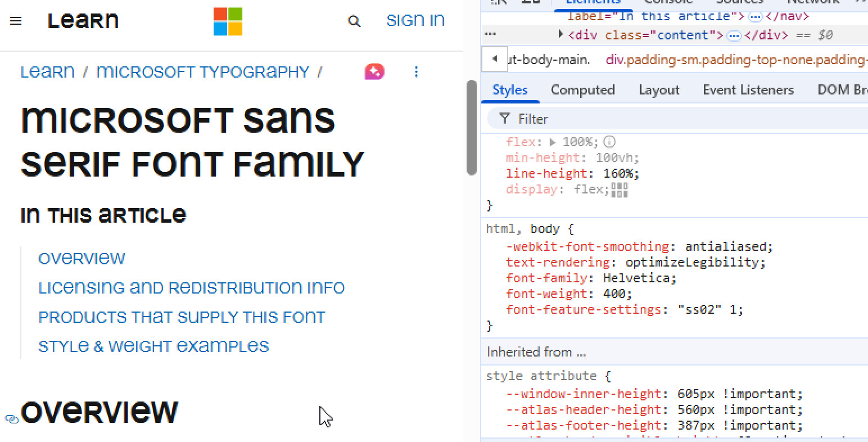Open search with the magnifier icon
Viewport: 868px width, 442px height.
point(354,21)
